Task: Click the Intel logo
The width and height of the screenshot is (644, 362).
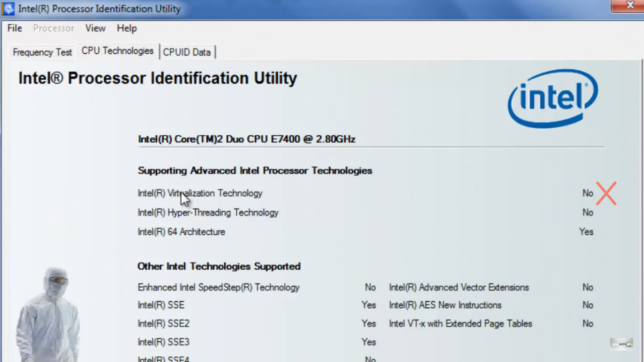Action: pos(553,99)
